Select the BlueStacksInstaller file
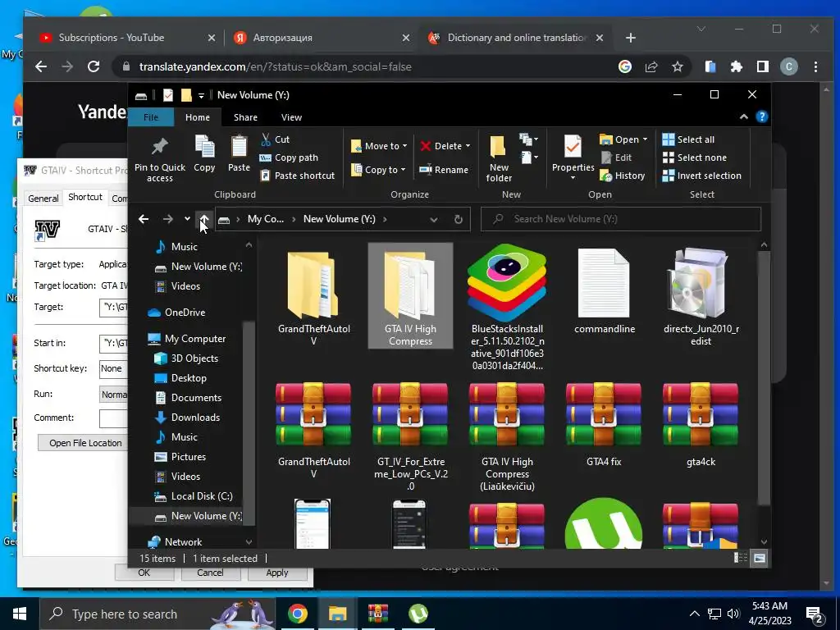This screenshot has width=840, height=630. tap(507, 307)
